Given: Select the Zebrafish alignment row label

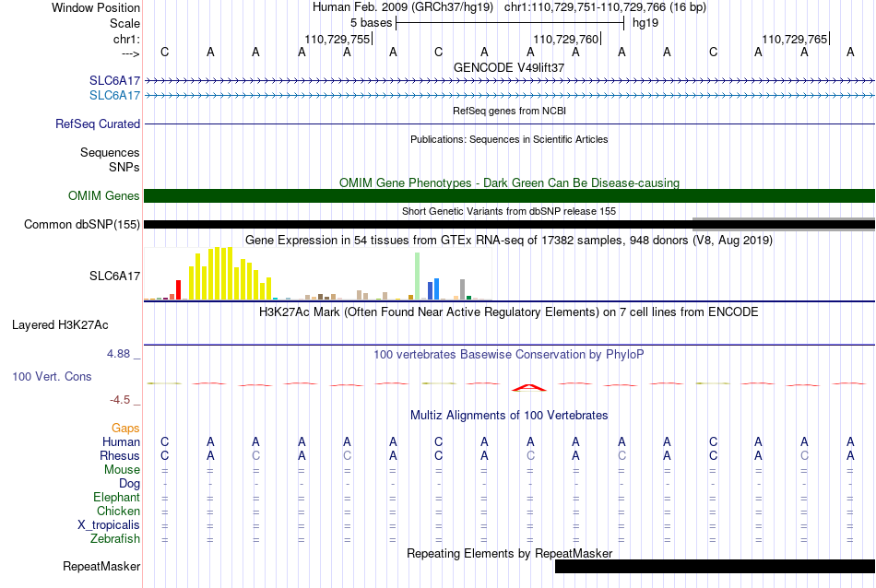Looking at the screenshot, I should click(115, 539).
